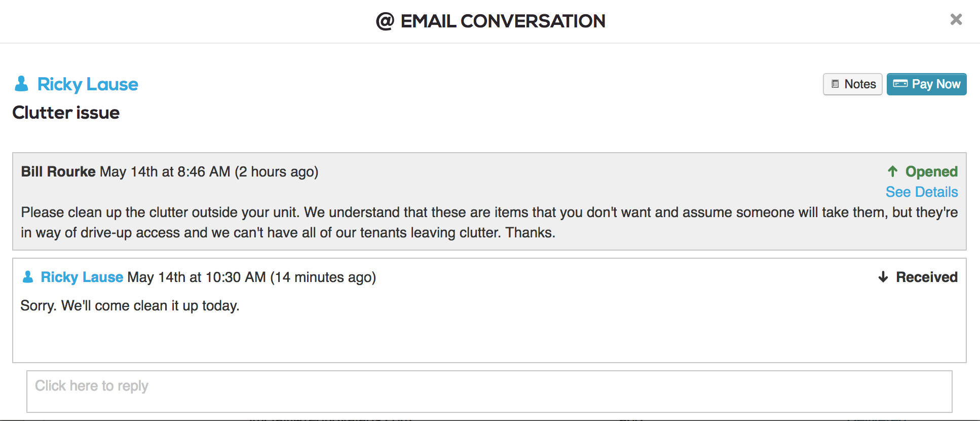Screen dimensions: 980x421
Task: Select the Pay Now button
Action: 926,84
